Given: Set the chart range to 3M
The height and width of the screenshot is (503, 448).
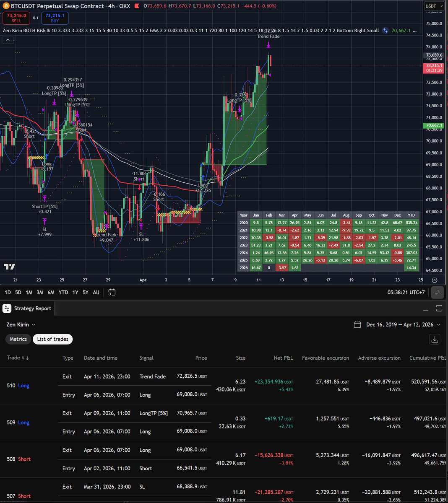Looking at the screenshot, I should pyautogui.click(x=40, y=293).
